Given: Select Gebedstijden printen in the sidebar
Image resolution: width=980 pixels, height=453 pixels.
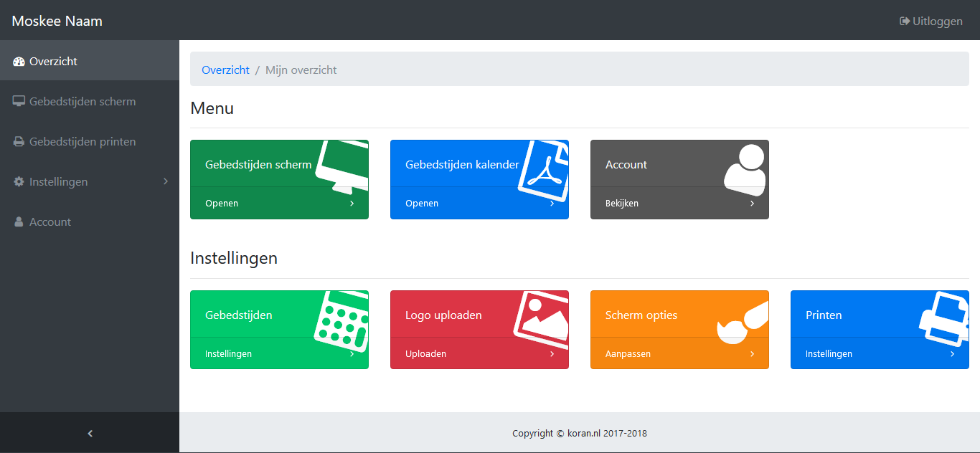Looking at the screenshot, I should tap(82, 142).
